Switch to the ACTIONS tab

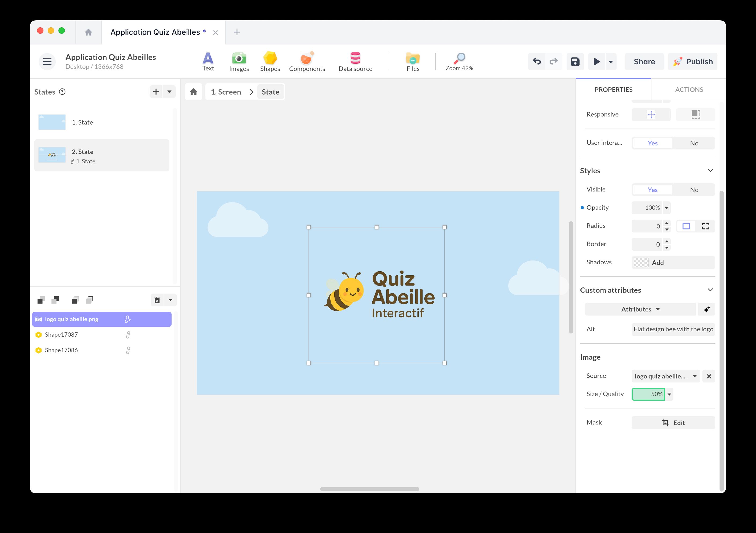pyautogui.click(x=688, y=89)
